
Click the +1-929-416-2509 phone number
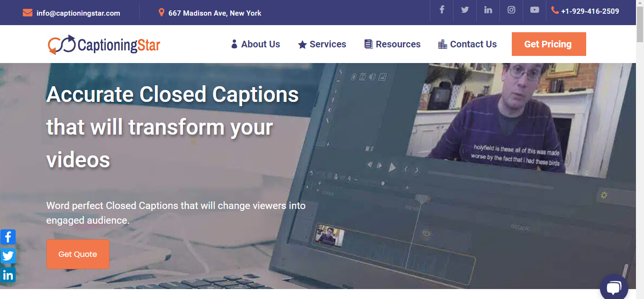590,11
